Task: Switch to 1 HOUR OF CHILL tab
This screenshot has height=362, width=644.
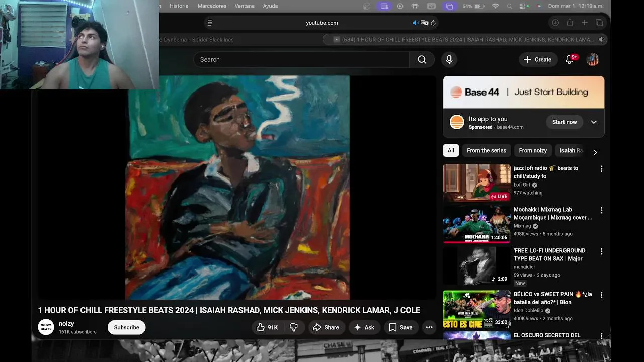Action: (464, 40)
